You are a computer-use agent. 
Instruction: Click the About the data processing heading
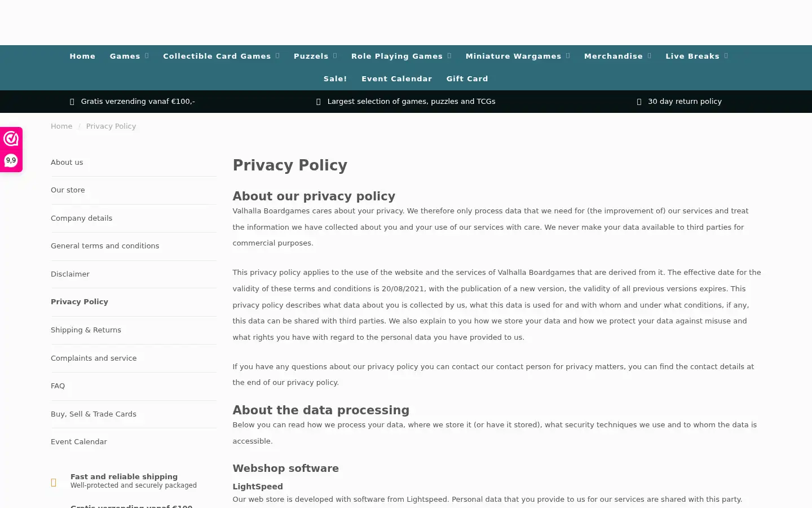click(321, 410)
